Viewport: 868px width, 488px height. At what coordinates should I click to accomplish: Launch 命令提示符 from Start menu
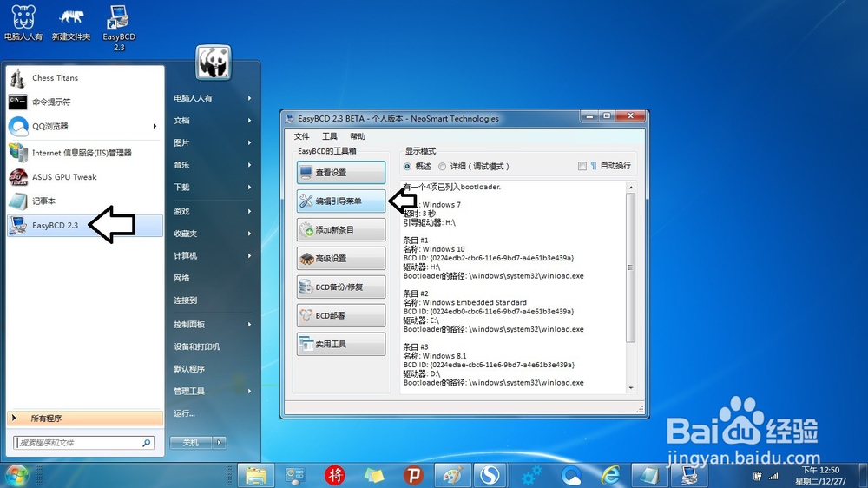(x=85, y=102)
